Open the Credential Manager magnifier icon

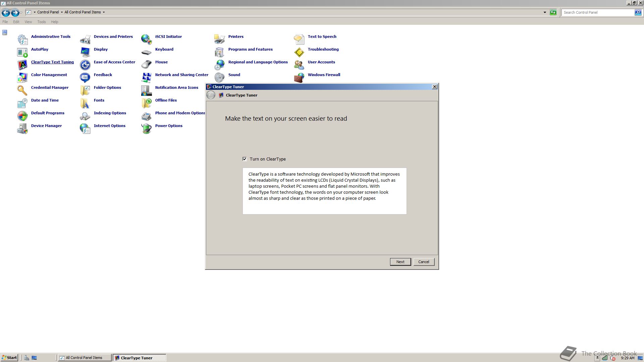coord(22,90)
